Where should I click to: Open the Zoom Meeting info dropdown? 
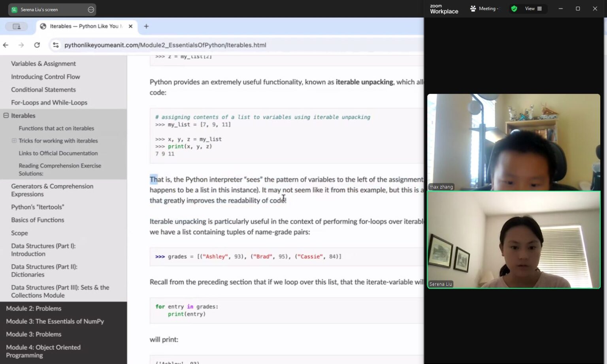(484, 9)
